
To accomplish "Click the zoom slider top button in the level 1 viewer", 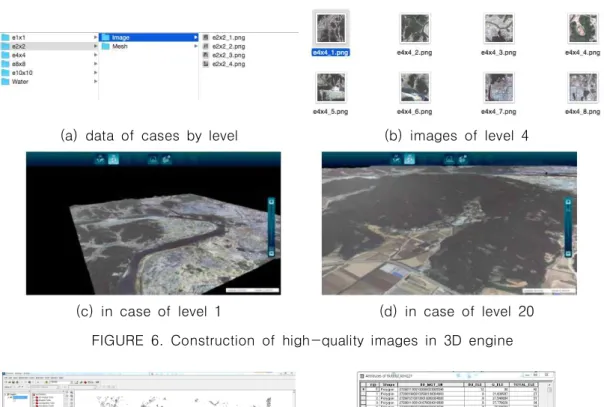I will tap(272, 202).
